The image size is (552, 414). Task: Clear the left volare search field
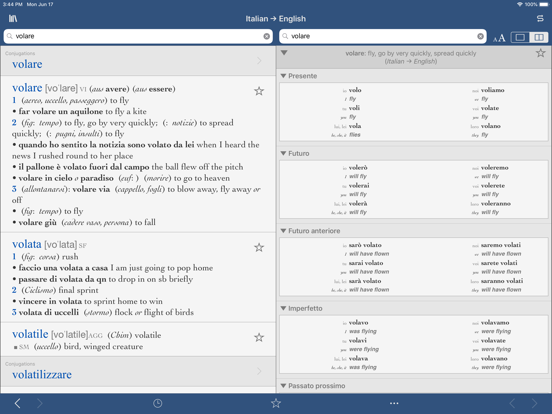pos(266,36)
